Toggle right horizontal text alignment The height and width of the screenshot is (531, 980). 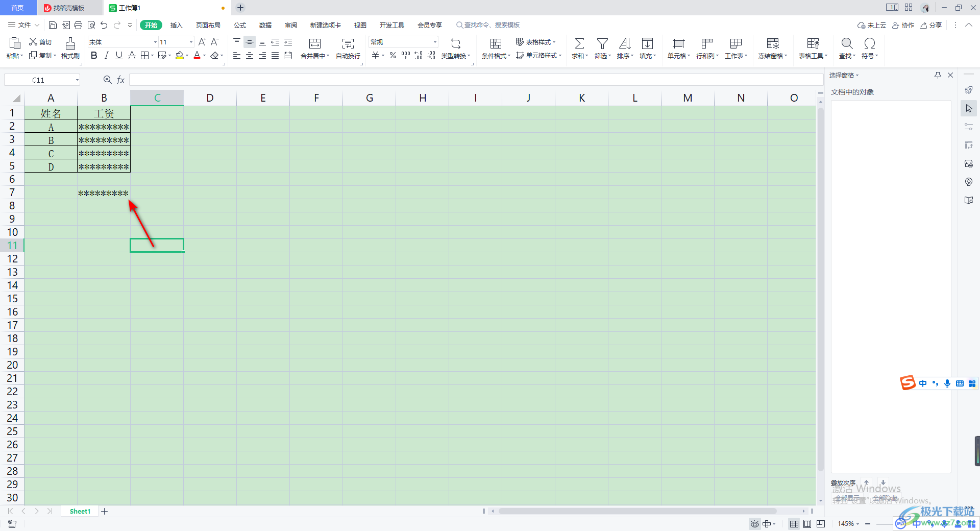262,55
